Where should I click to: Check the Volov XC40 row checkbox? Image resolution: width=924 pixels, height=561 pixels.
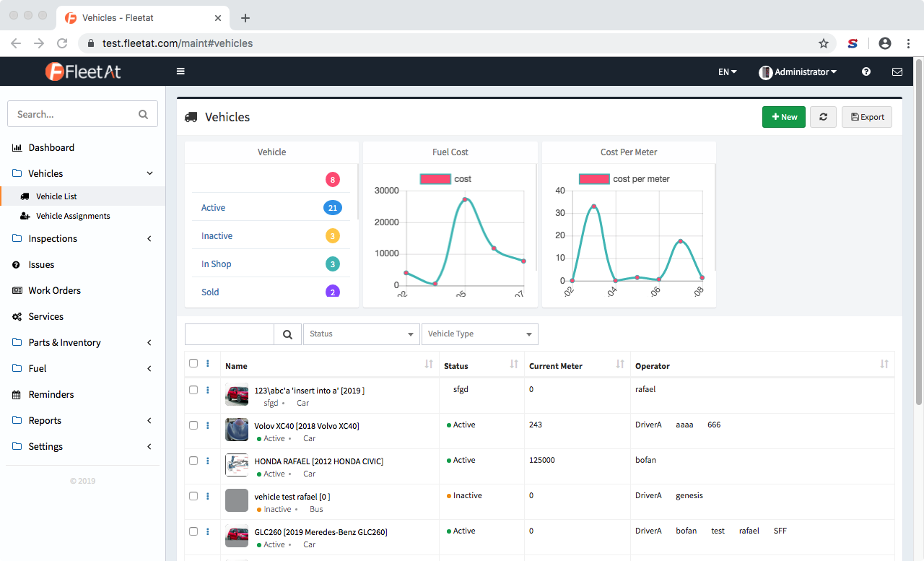(193, 425)
